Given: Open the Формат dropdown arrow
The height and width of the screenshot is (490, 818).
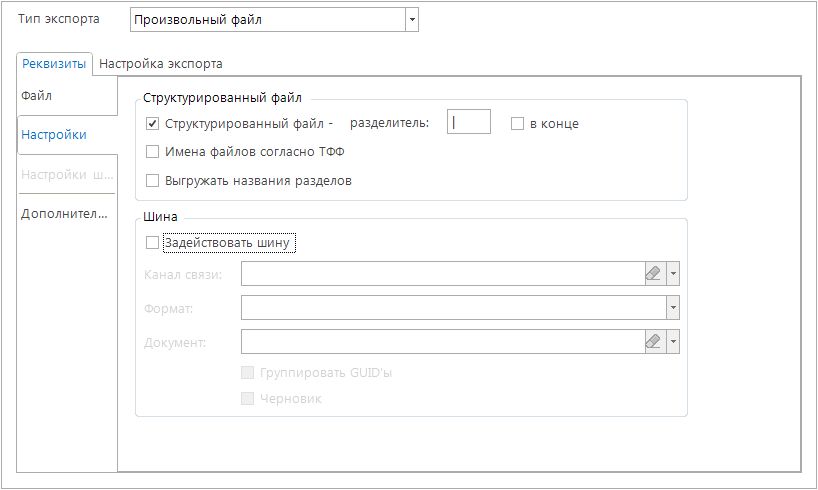Looking at the screenshot, I should pos(673,308).
